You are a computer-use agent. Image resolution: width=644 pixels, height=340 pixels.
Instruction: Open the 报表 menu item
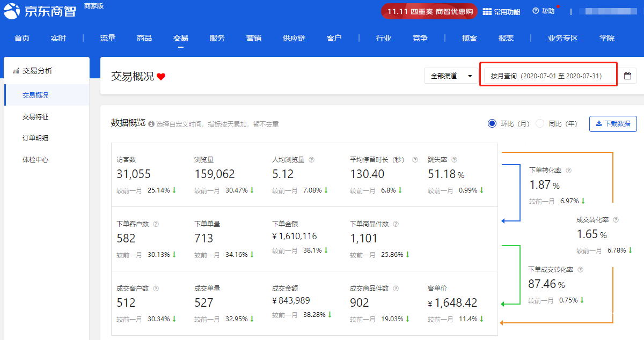(506, 38)
